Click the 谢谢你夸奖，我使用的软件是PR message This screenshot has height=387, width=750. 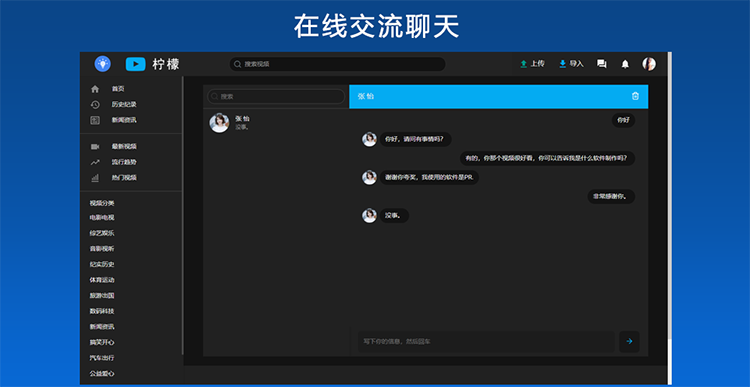coord(430,177)
